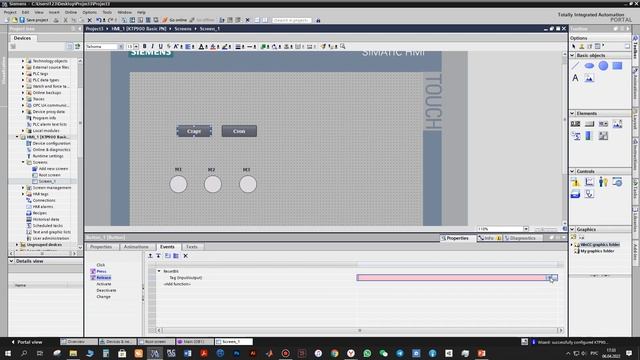Click the M1 circle indicator on screen
640x360 pixels.
coord(178,184)
